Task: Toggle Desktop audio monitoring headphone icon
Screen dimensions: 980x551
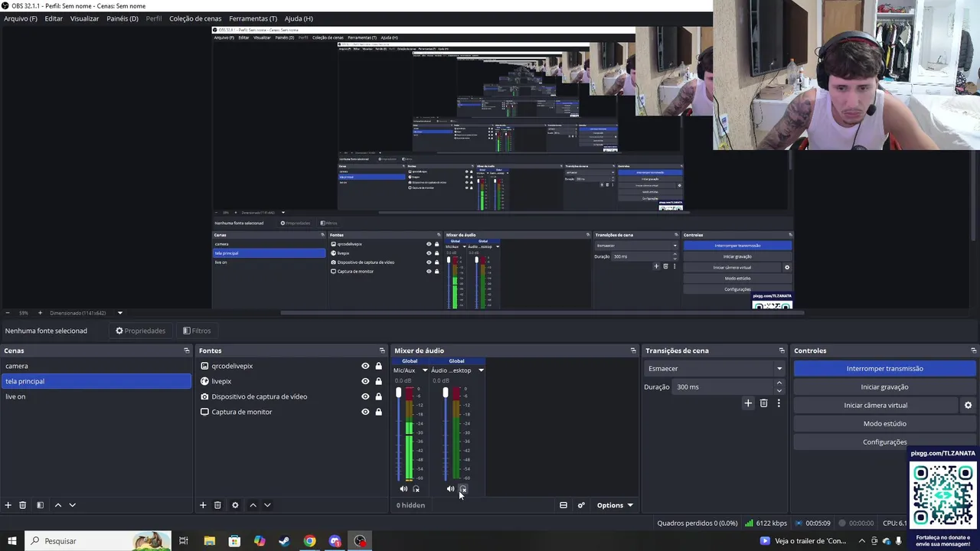Action: [463, 489]
